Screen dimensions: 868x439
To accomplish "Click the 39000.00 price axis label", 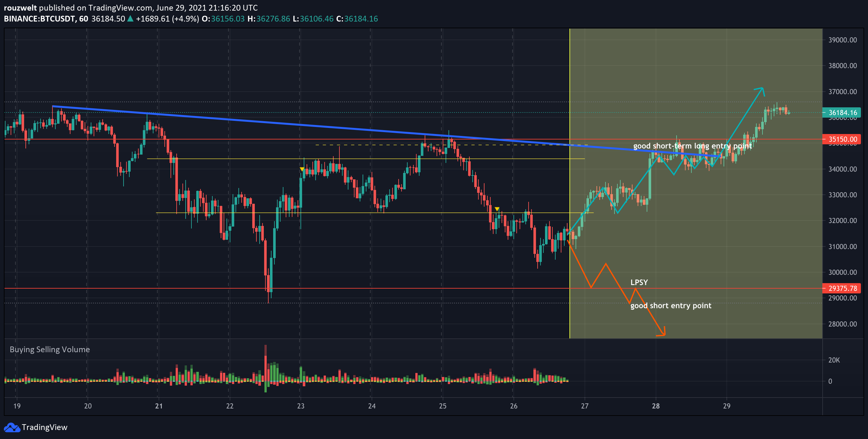I will pos(843,40).
